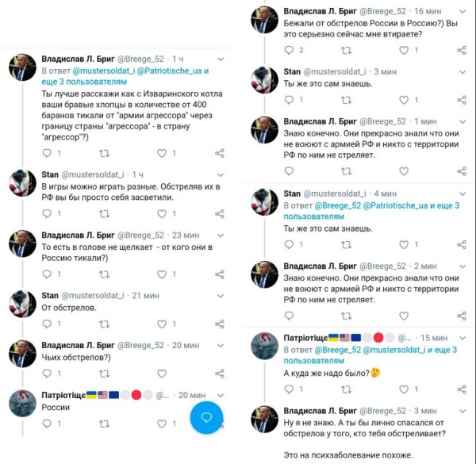The width and height of the screenshot is (476, 464).
Task: Open Stan's avatar on the 1 ч tweet
Action: 22,182
